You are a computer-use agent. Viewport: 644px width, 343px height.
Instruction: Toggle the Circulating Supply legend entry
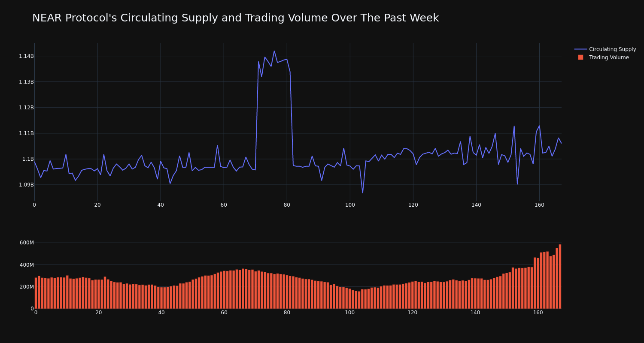[605, 49]
